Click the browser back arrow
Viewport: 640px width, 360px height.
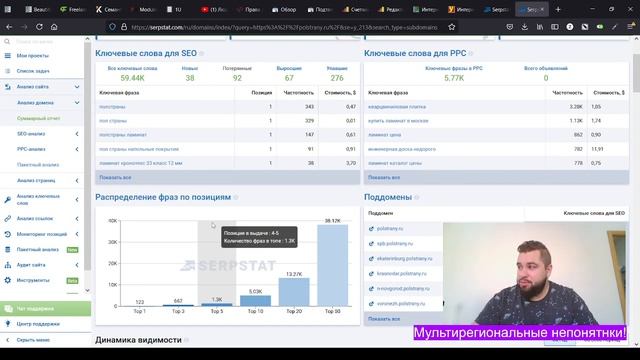pos(9,27)
